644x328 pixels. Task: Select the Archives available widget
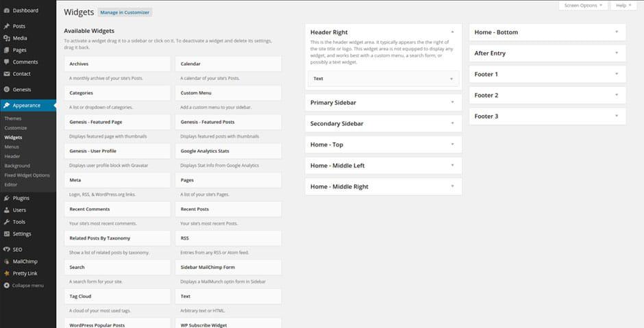[117, 64]
